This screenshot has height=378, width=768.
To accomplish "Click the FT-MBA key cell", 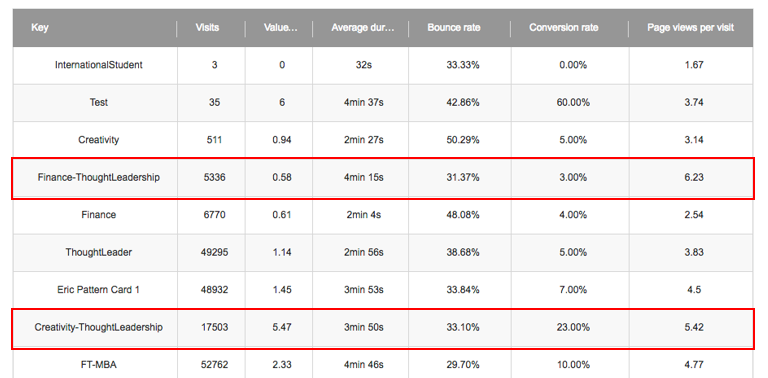I will (x=99, y=365).
